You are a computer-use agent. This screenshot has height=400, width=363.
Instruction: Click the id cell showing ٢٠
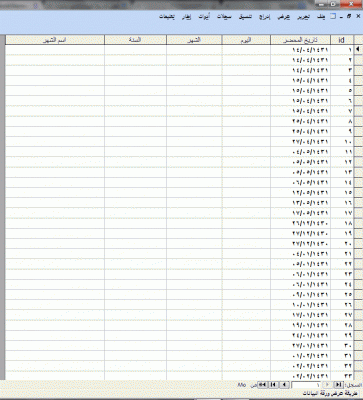342,244
